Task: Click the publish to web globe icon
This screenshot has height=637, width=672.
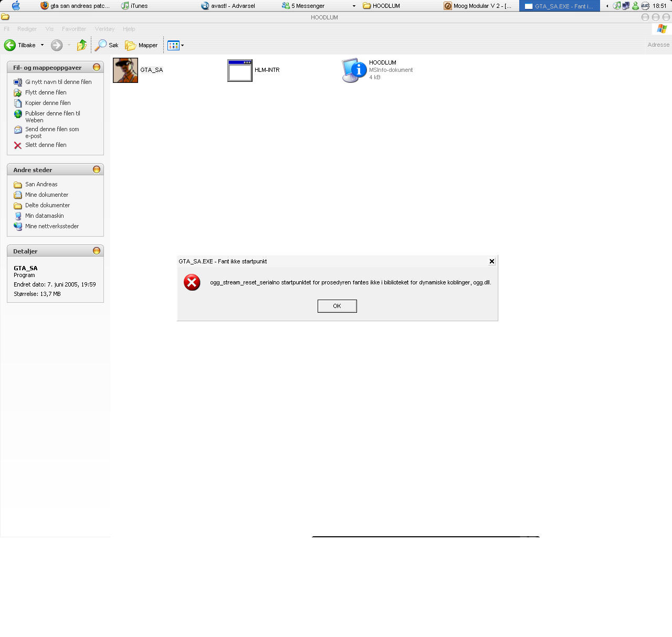Action: (18, 114)
